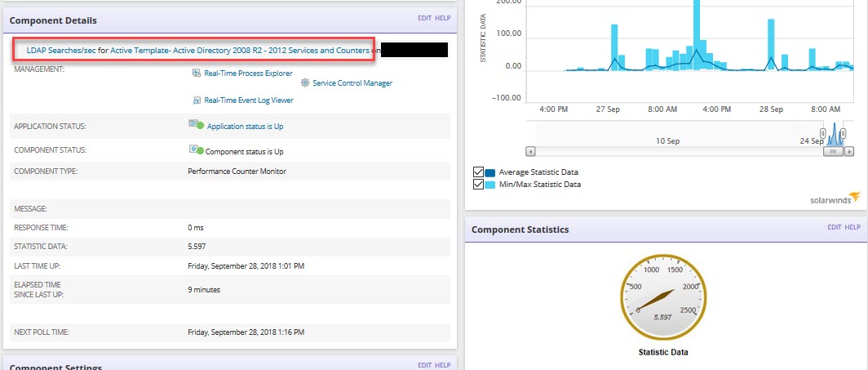This screenshot has height=370, width=868.
Task: Click the SolarWinds logo under the chart
Action: coord(835,199)
